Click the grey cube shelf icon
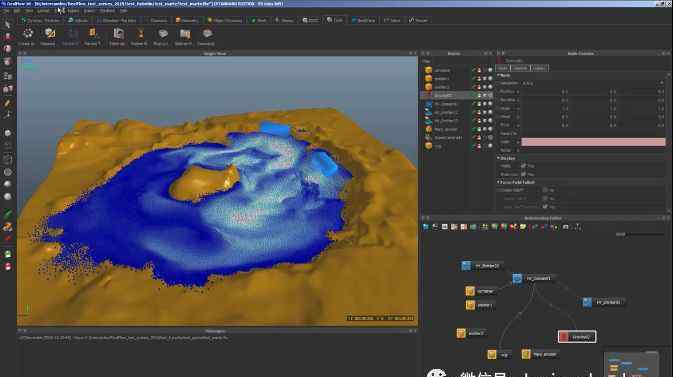The height and width of the screenshot is (377, 673). pos(163,33)
